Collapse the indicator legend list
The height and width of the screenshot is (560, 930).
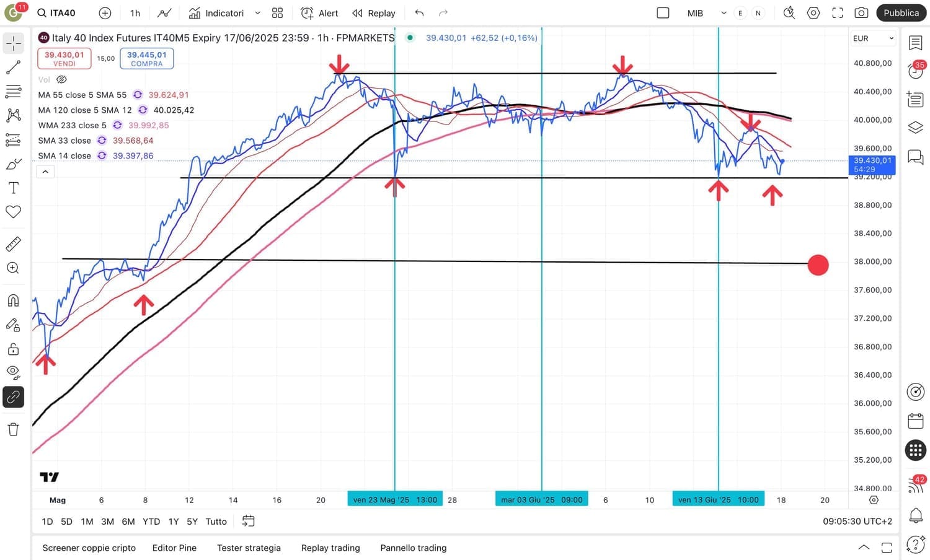(x=45, y=172)
